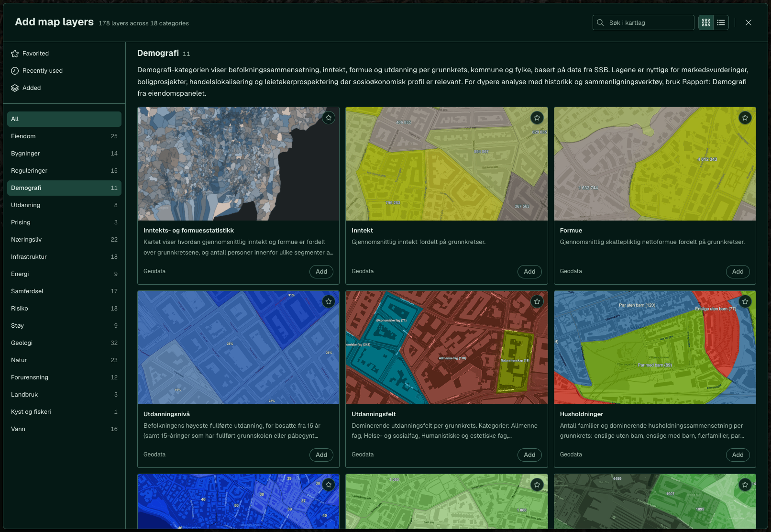Open the Samferdsel category
Image resolution: width=771 pixels, height=532 pixels.
point(64,291)
